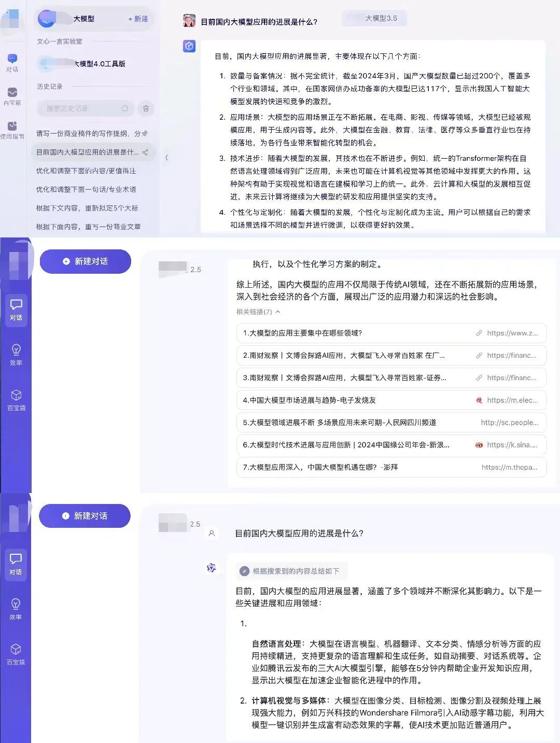Click Sina icon on 6.大模型时代技术进展 row

click(479, 445)
